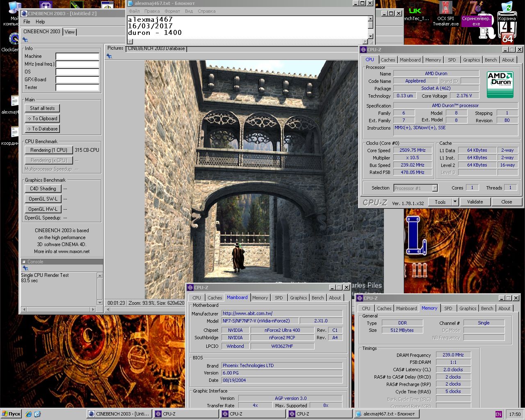Open the Файл menu in Notepad
The image size is (525, 420).
coord(134,11)
